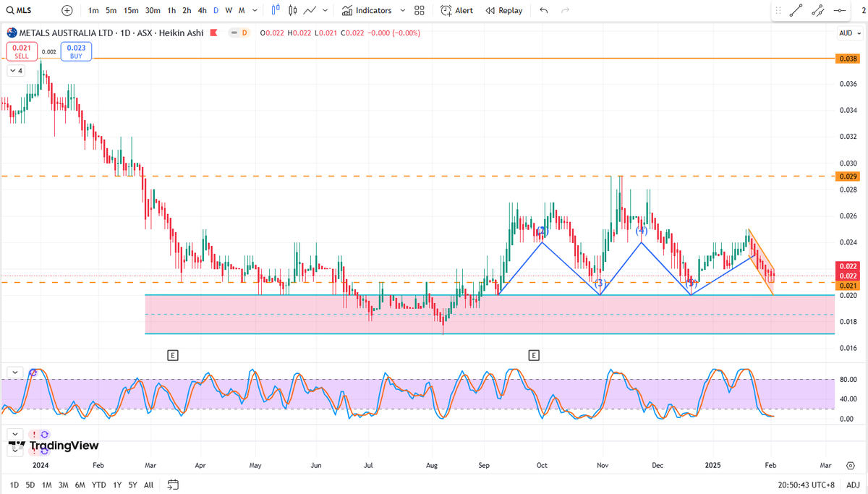868x494 pixels.
Task: Set range to 1M in bottom bar
Action: (x=46, y=485)
